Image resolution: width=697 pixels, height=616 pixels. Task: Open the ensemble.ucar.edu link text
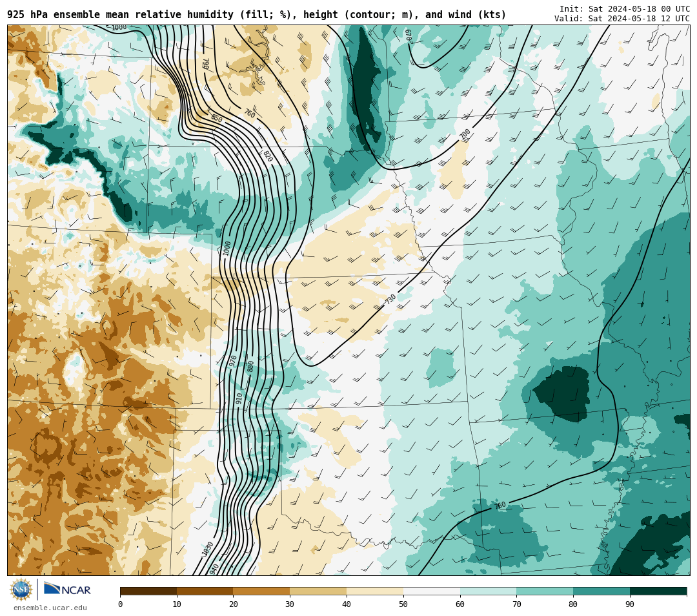click(50, 608)
